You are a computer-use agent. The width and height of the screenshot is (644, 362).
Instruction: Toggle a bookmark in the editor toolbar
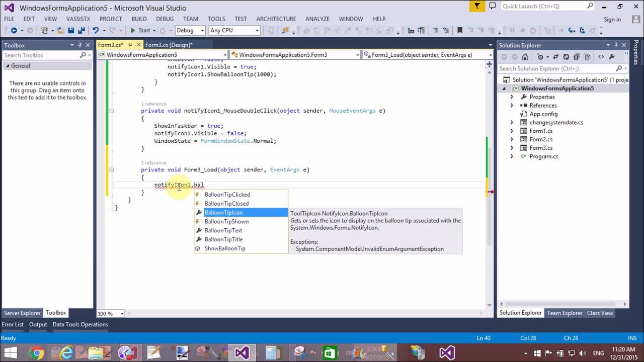click(x=459, y=30)
